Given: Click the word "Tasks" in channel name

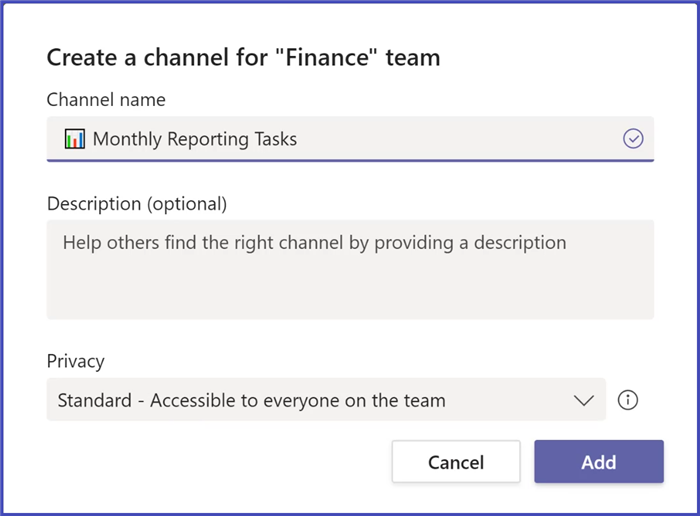Looking at the screenshot, I should [273, 140].
